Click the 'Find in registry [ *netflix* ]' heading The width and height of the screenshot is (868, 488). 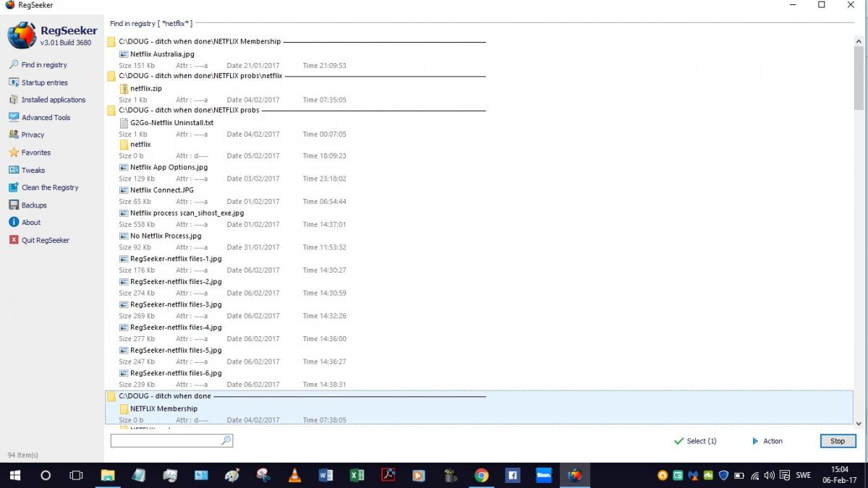coord(151,24)
